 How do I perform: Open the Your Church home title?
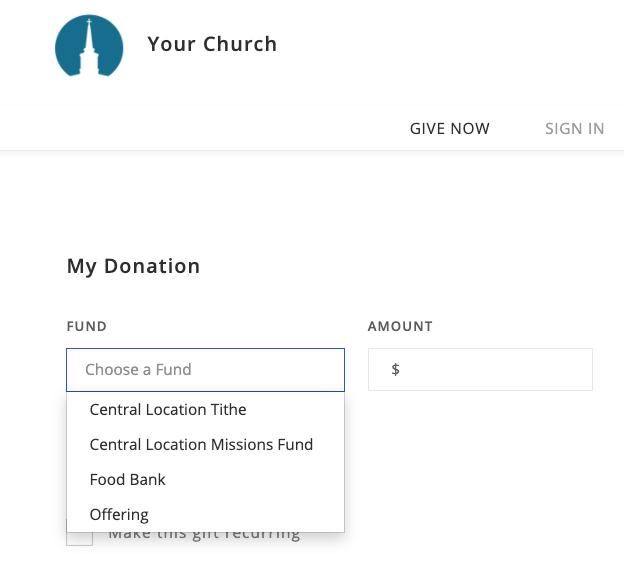212,44
